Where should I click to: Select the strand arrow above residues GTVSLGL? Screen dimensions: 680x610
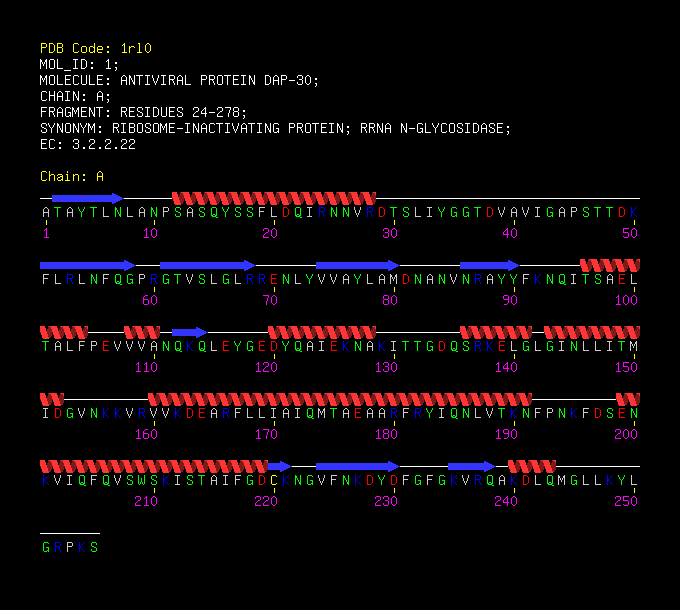point(208,265)
